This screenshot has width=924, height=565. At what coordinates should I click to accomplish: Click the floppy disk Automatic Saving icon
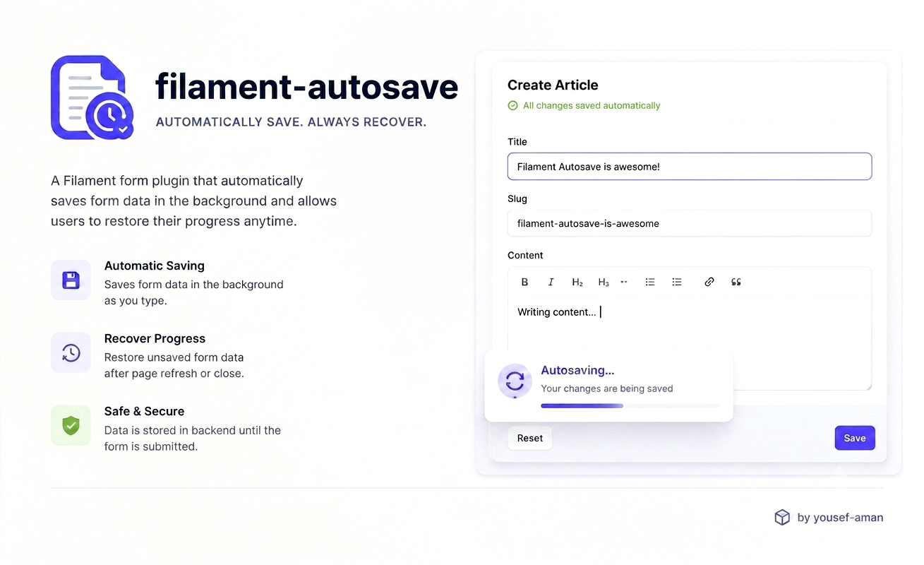pyautogui.click(x=71, y=280)
